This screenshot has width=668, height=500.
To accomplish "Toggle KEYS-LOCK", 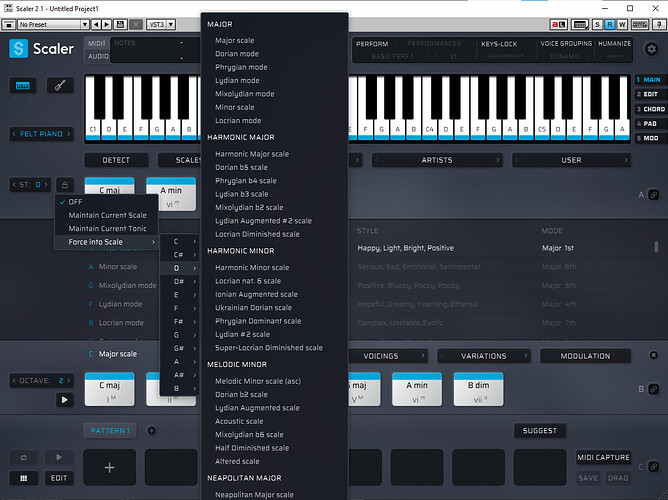I will click(499, 44).
